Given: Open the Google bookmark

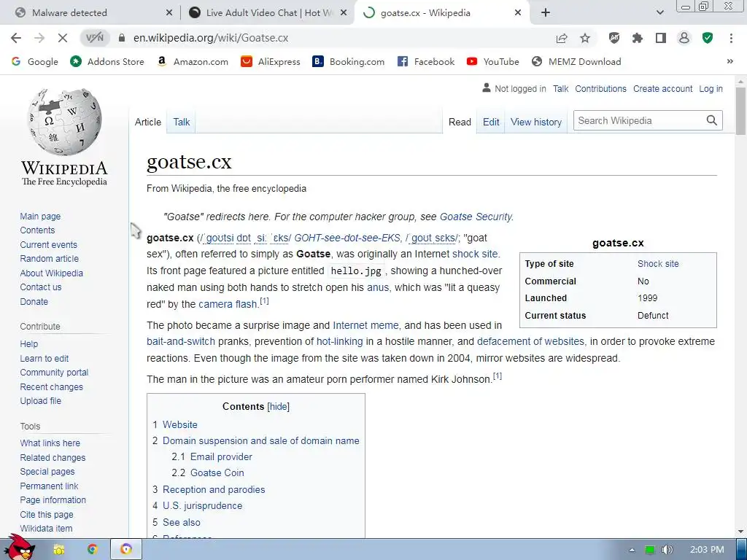Looking at the screenshot, I should (34, 61).
